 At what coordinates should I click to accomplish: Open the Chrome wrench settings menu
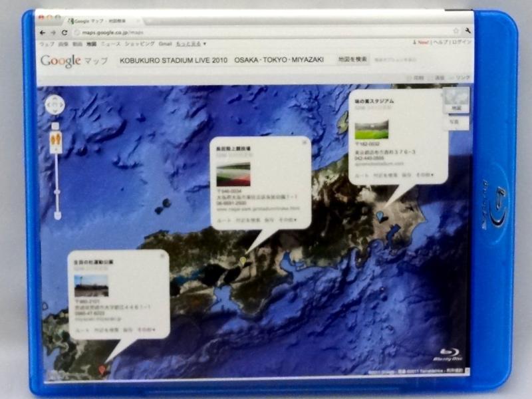click(469, 31)
